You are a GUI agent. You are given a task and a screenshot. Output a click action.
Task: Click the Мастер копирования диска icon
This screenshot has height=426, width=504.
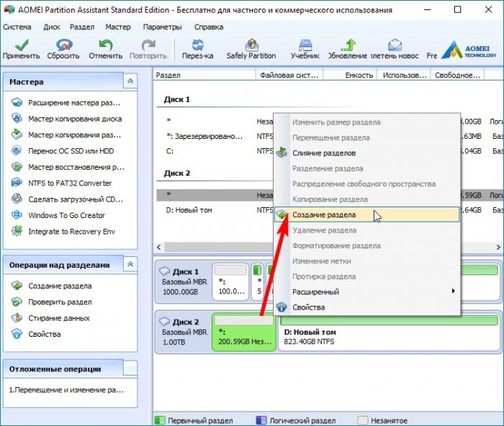(17, 119)
